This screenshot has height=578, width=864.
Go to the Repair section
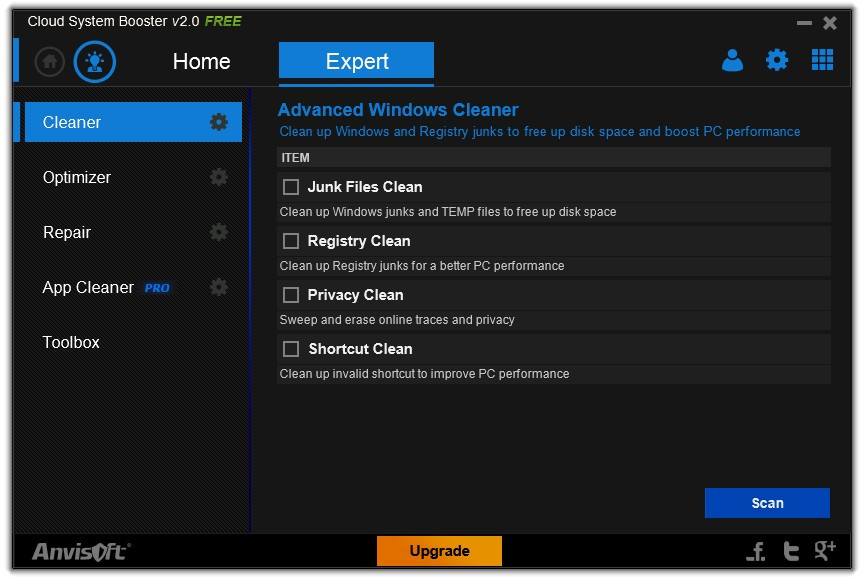point(67,233)
